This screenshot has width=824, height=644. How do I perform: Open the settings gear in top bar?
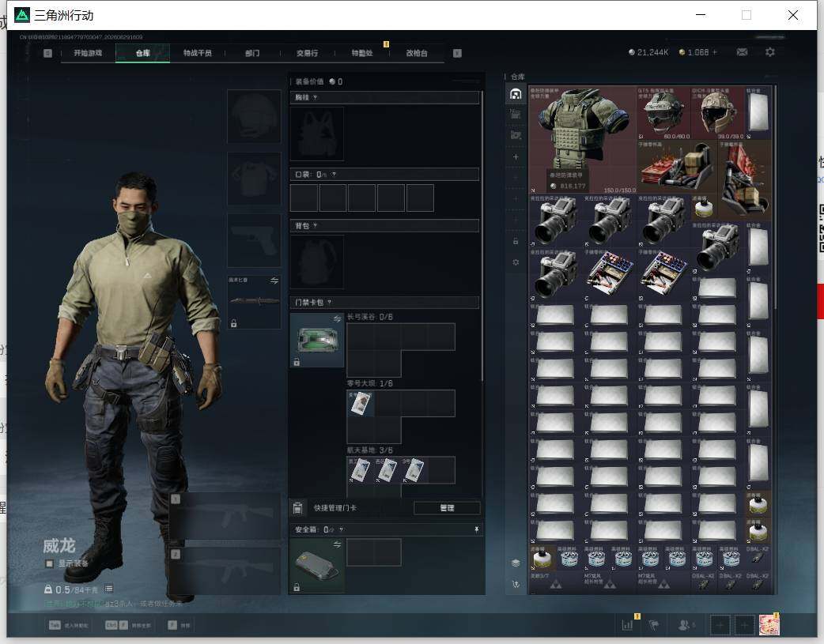point(770,52)
